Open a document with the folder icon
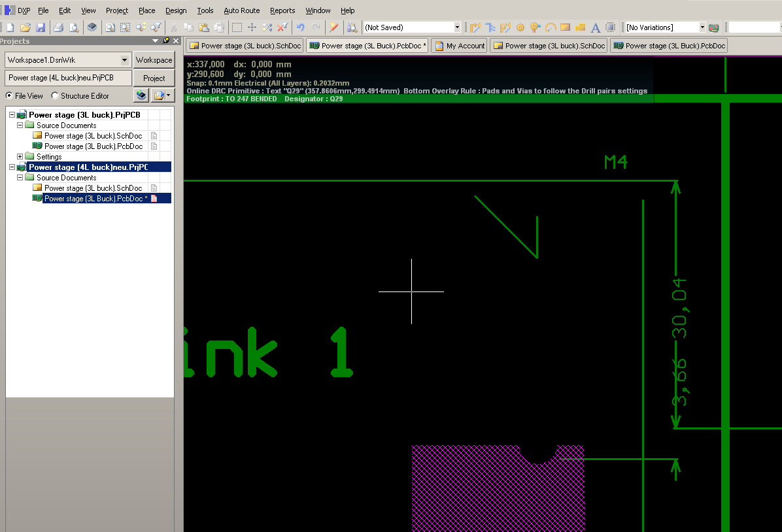 tap(25, 27)
